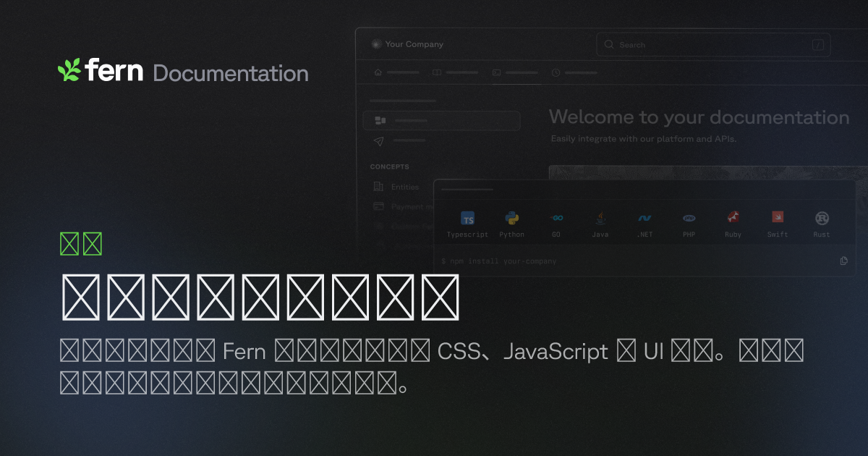
Task: Choose the Rust SDK icon
Action: (x=822, y=218)
